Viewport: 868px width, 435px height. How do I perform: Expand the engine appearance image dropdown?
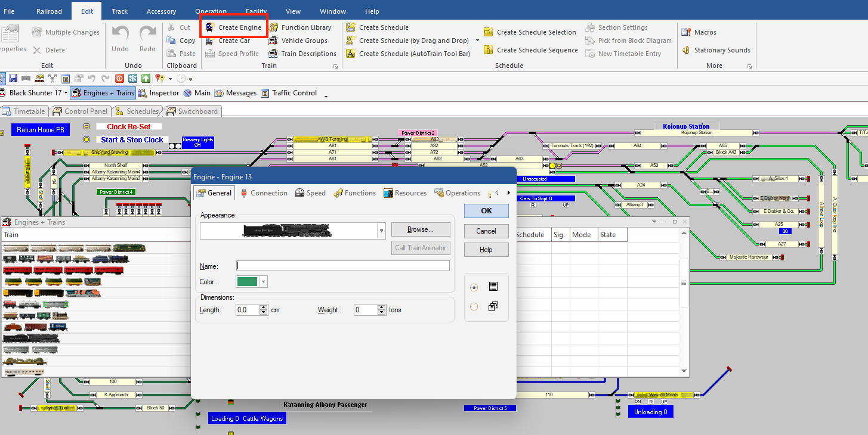(381, 231)
